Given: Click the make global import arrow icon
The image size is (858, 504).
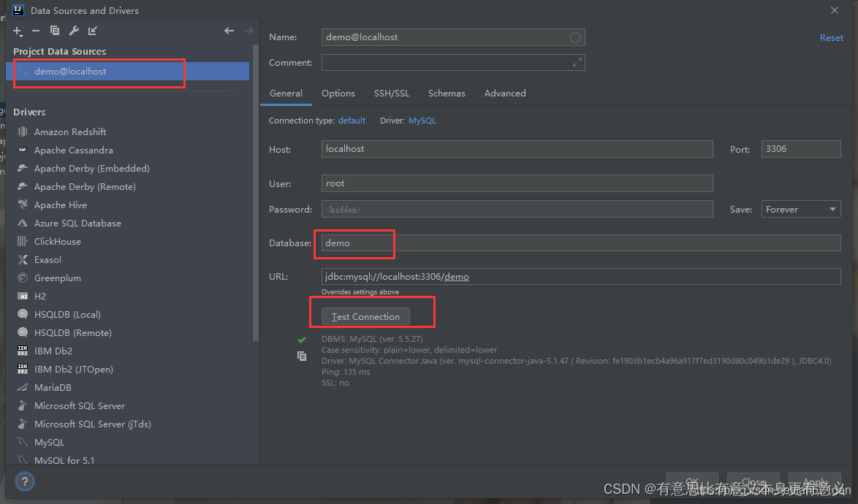Looking at the screenshot, I should coord(93,31).
